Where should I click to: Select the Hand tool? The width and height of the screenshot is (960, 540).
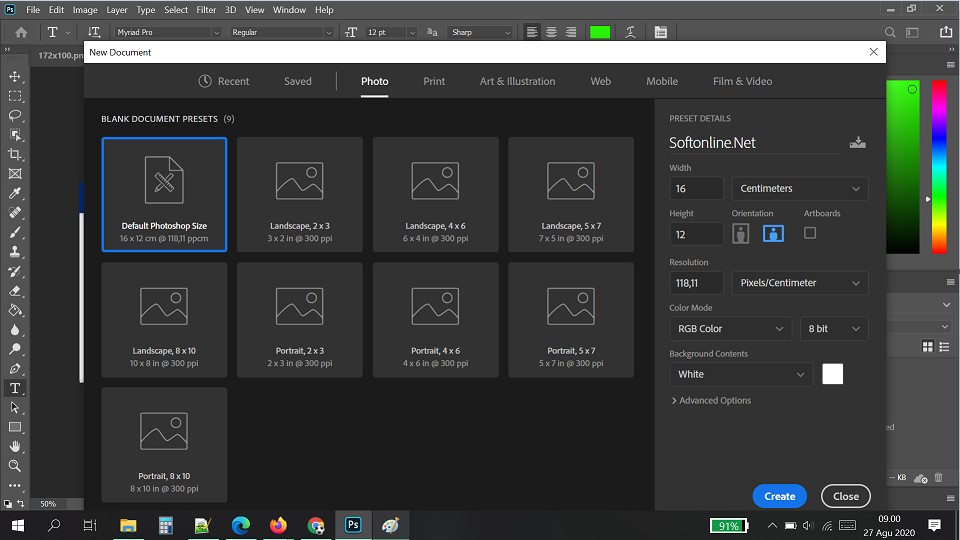tap(15, 446)
